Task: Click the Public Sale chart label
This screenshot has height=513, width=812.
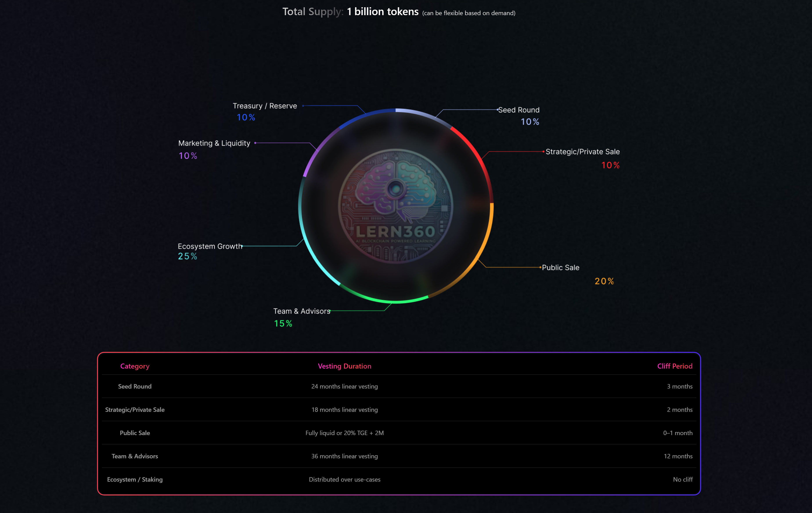Action: pyautogui.click(x=560, y=267)
